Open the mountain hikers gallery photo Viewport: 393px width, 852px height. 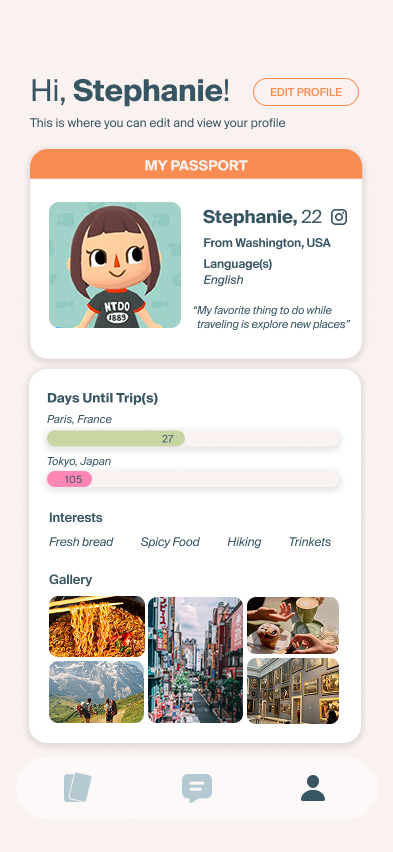coord(97,692)
